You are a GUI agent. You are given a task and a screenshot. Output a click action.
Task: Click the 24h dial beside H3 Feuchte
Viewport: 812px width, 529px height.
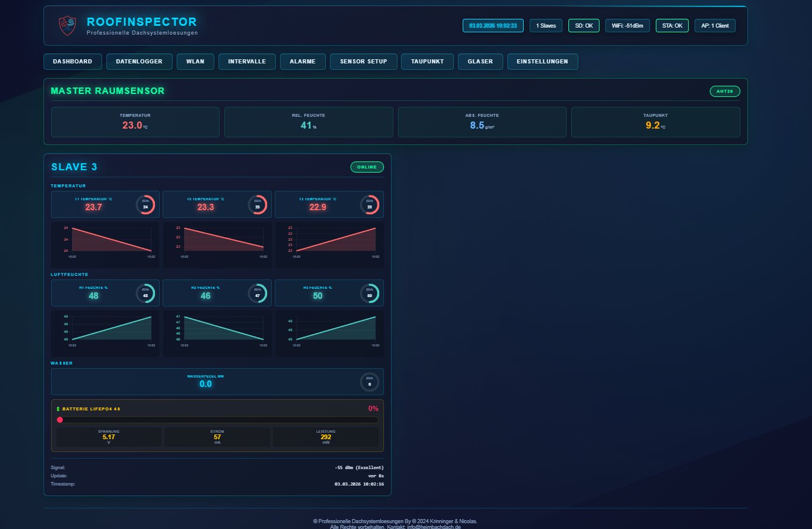370,293
